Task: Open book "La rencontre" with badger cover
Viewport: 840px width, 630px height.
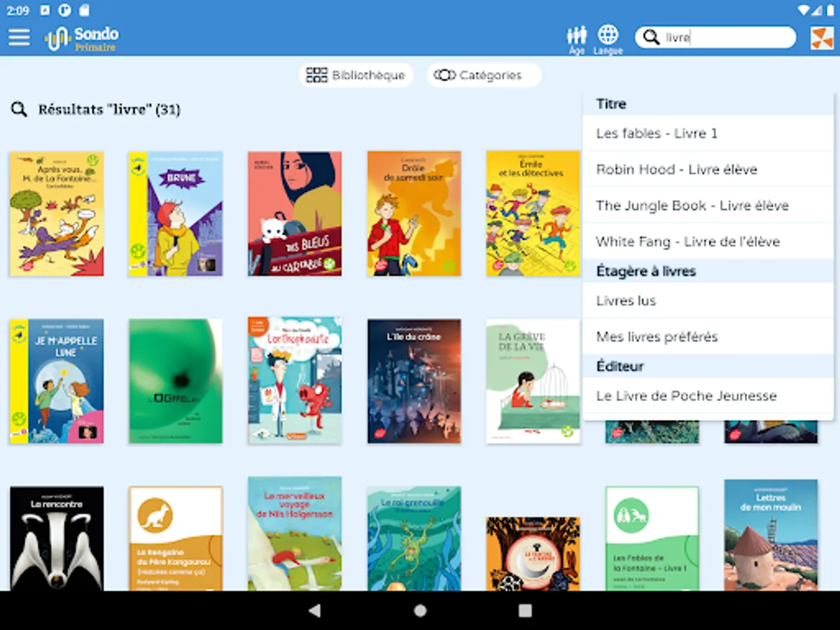Action: pos(57,539)
